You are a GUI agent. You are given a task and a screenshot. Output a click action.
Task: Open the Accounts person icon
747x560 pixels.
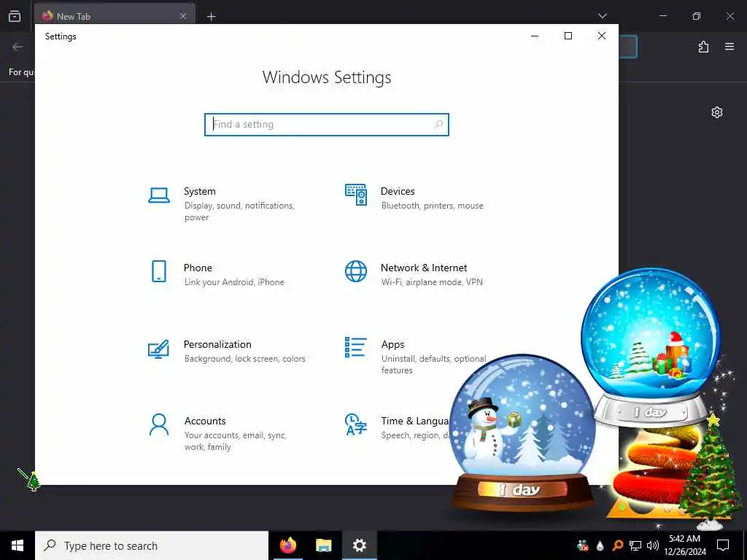(x=158, y=425)
